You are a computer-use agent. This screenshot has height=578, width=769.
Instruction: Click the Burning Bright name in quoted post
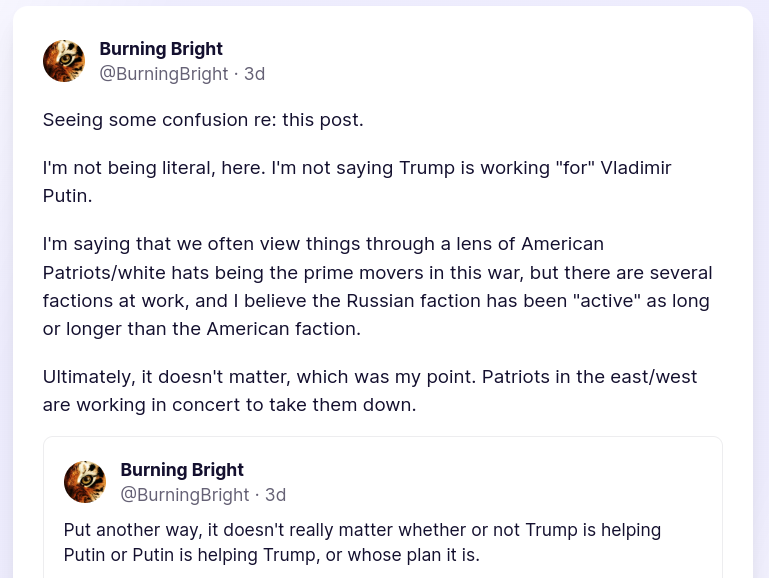click(x=182, y=470)
